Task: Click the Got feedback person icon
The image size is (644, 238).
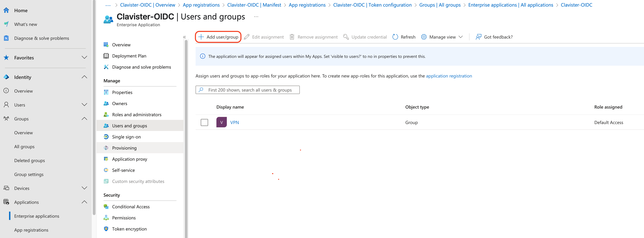Action: [478, 37]
